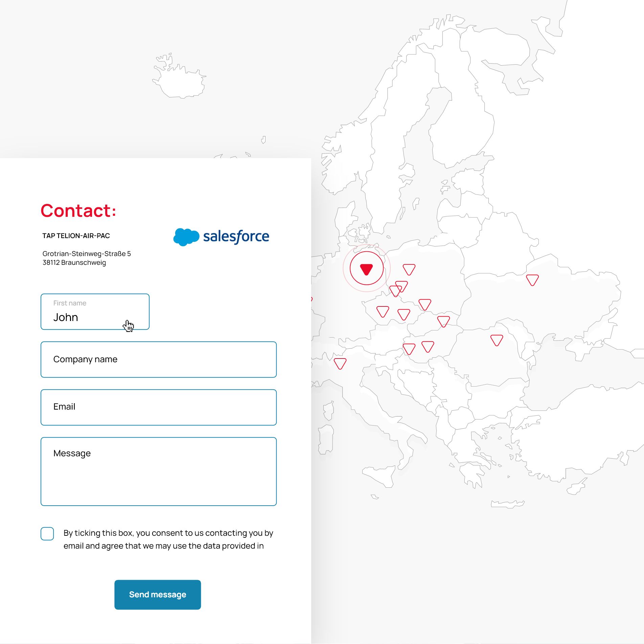Click the First name field containing John
644x644 pixels.
click(95, 312)
